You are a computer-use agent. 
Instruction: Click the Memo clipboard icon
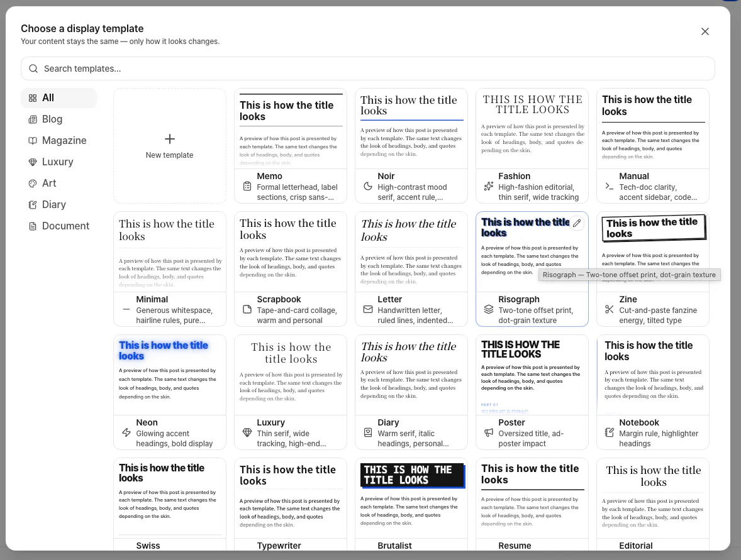[x=247, y=186]
